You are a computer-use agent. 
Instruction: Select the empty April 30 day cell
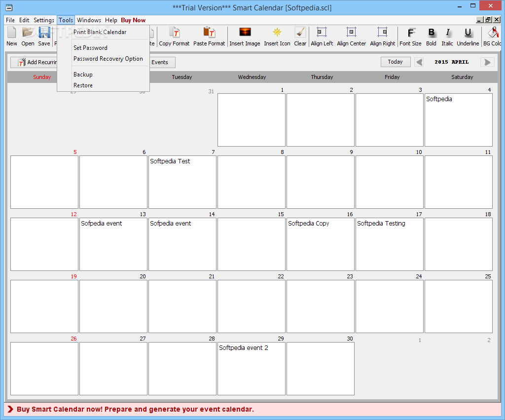tap(321, 369)
